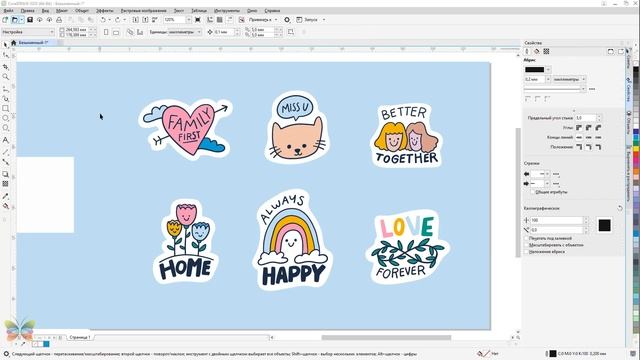Select the Rectangle tool

pos(5,109)
